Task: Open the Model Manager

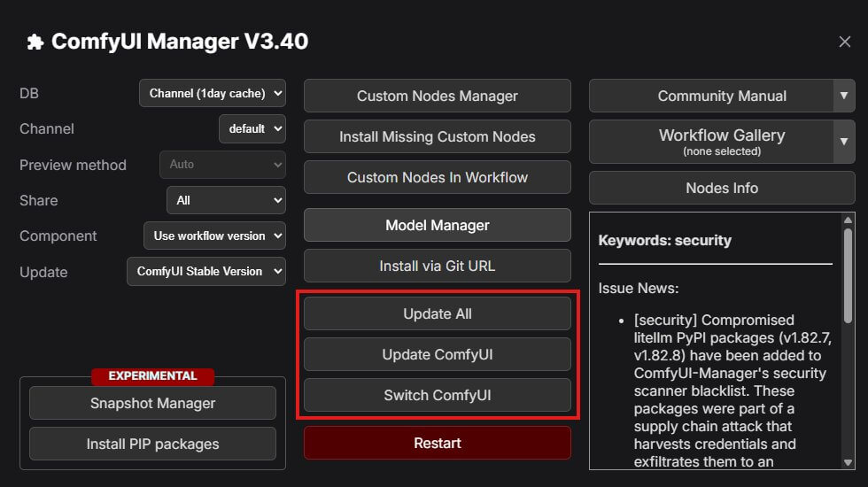Action: [x=438, y=225]
